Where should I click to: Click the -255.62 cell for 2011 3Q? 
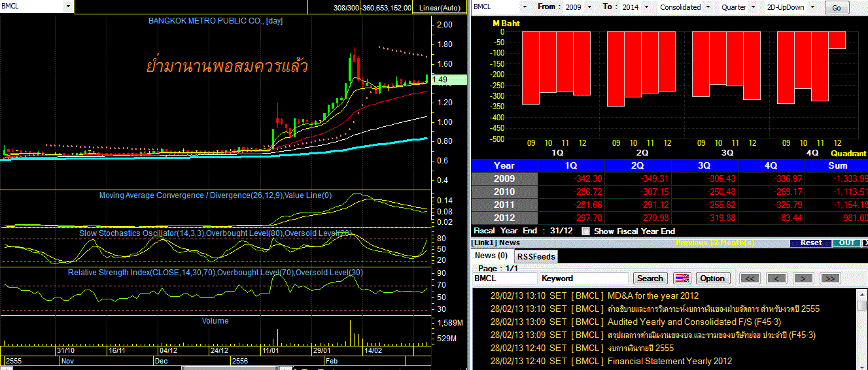click(x=704, y=205)
